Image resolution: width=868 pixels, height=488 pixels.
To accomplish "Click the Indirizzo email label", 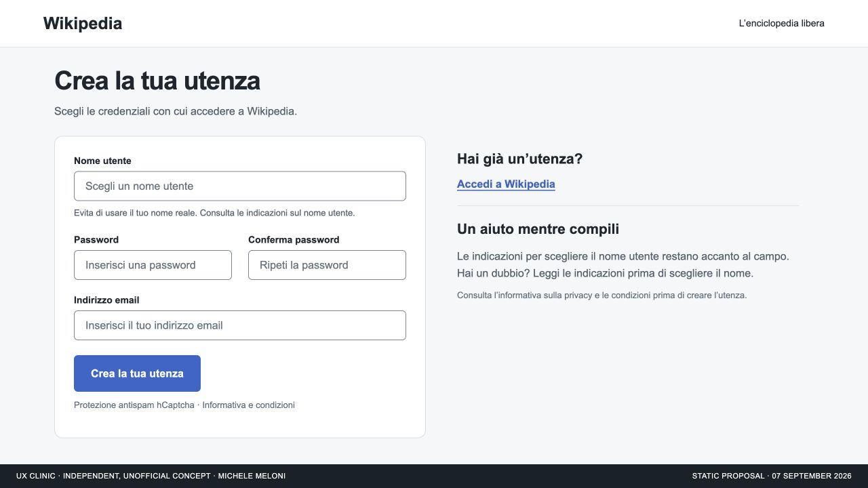I will click(x=106, y=300).
